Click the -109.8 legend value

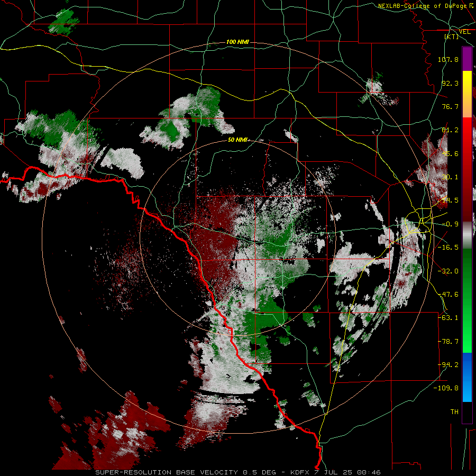(x=446, y=388)
